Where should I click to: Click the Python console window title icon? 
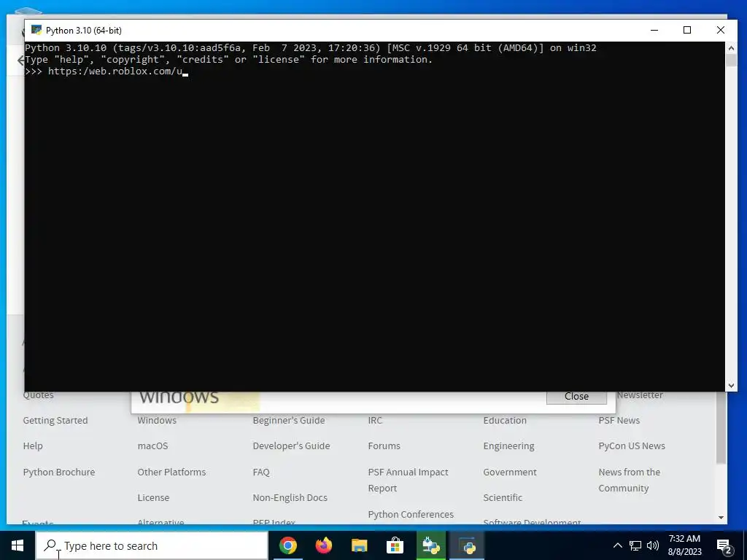point(36,30)
